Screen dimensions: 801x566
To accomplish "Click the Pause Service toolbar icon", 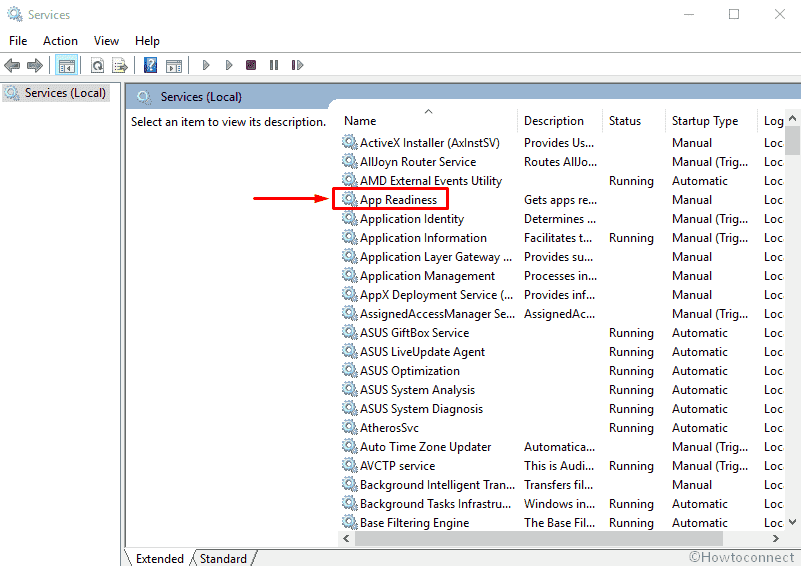I will click(x=274, y=65).
